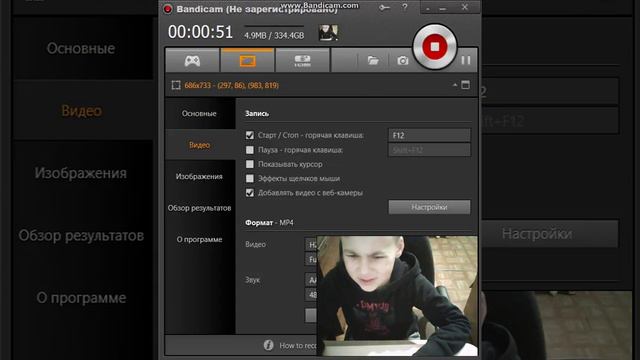Open the Видео tab in Bandicam sidebar
The width and height of the screenshot is (640, 360).
pyautogui.click(x=199, y=145)
